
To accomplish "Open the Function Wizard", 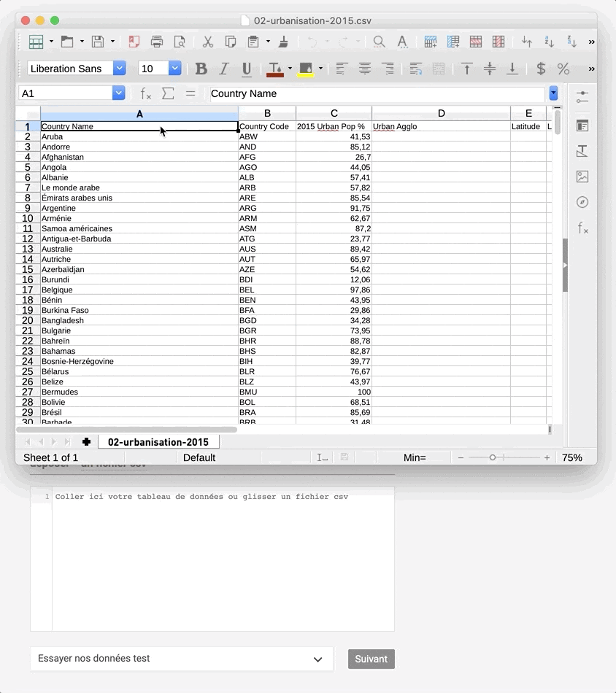I will (x=145, y=93).
